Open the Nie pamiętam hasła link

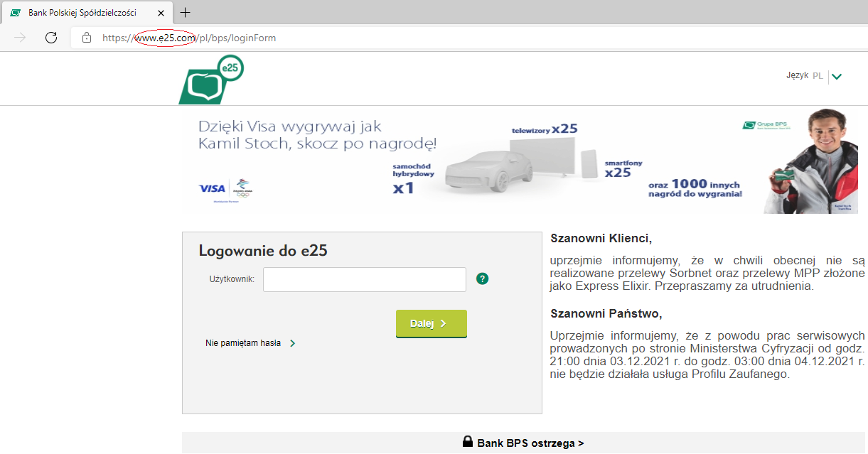(243, 343)
